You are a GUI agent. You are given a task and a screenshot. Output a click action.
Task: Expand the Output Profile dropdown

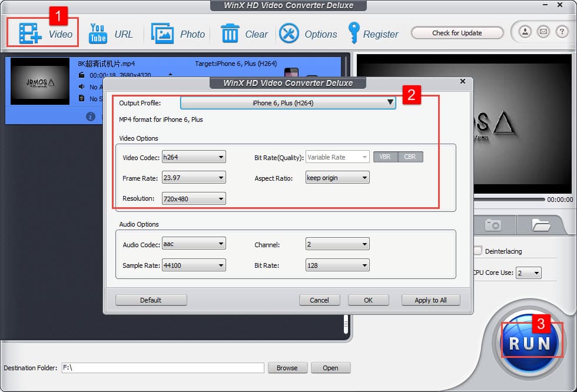coord(288,103)
